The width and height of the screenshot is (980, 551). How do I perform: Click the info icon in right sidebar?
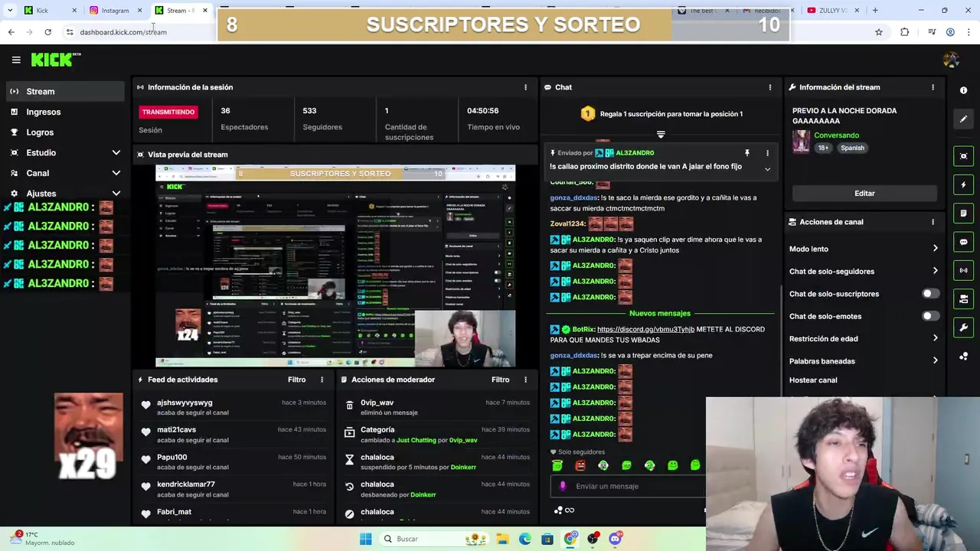[963, 90]
